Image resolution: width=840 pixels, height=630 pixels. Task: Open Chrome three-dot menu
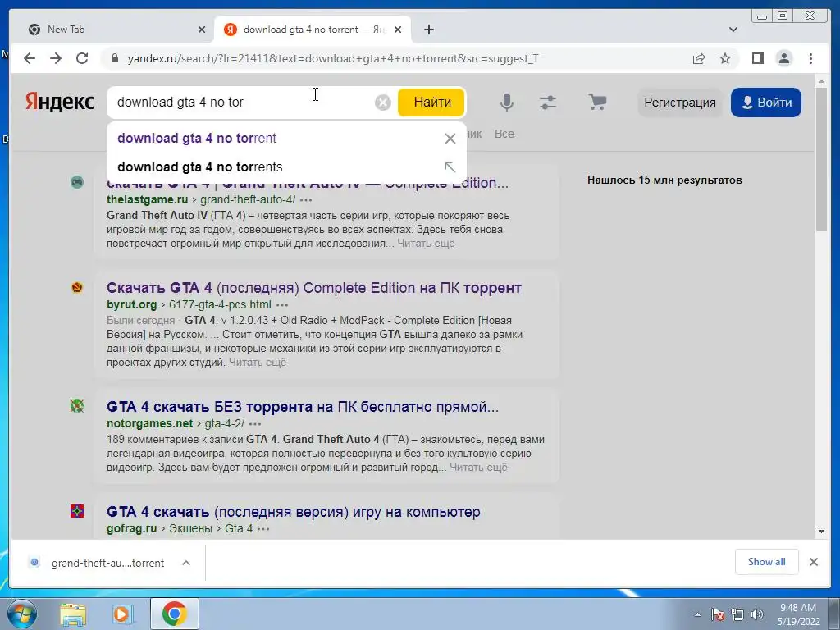coord(810,58)
